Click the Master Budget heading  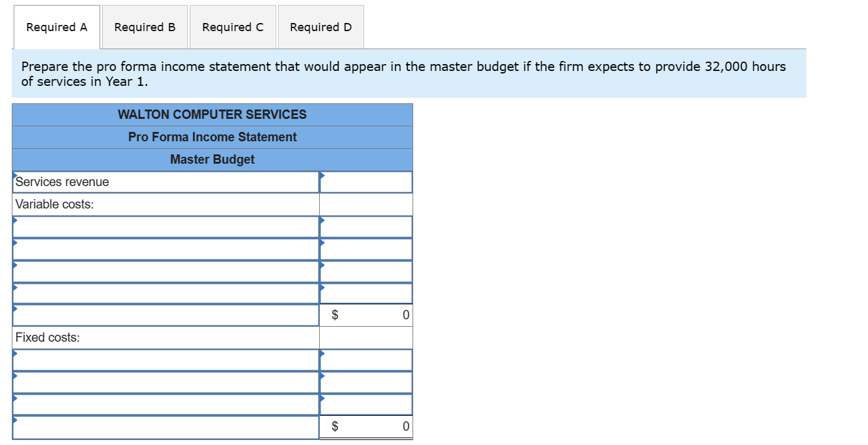[x=212, y=160]
